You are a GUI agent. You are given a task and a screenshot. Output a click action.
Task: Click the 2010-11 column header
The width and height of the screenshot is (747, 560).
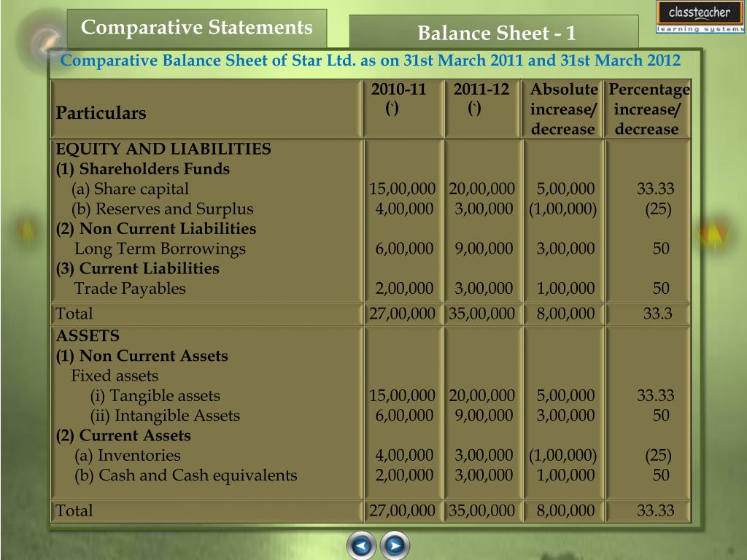[x=398, y=98]
